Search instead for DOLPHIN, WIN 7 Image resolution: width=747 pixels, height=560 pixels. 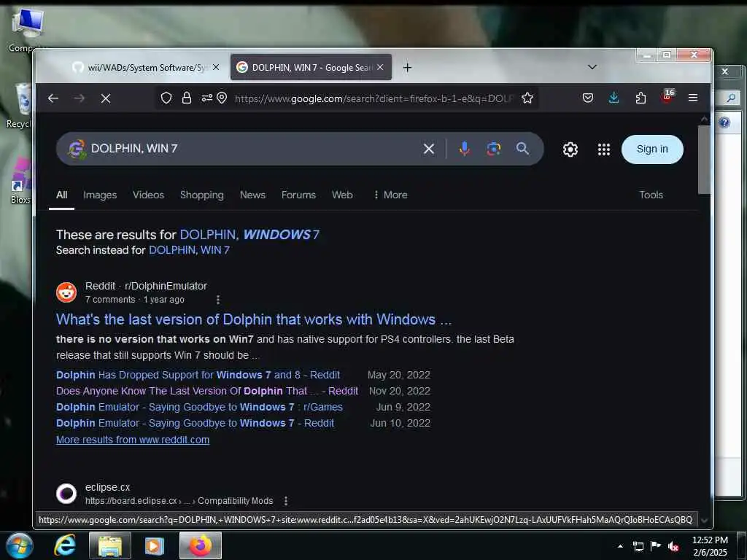[189, 250]
